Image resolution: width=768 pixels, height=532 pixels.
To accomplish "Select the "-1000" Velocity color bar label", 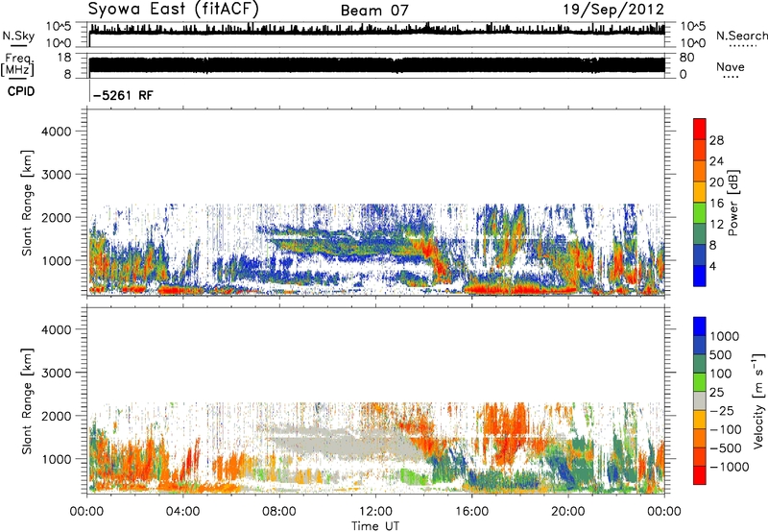I will click(x=729, y=467).
